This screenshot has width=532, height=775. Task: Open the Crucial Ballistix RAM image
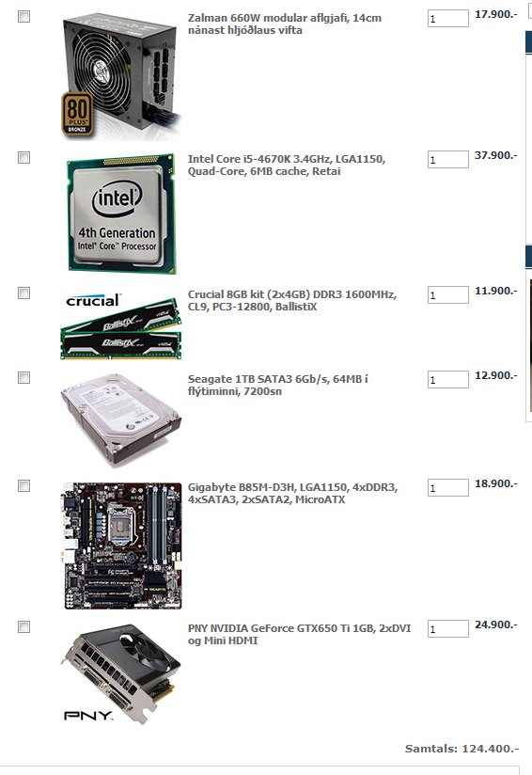click(121, 324)
